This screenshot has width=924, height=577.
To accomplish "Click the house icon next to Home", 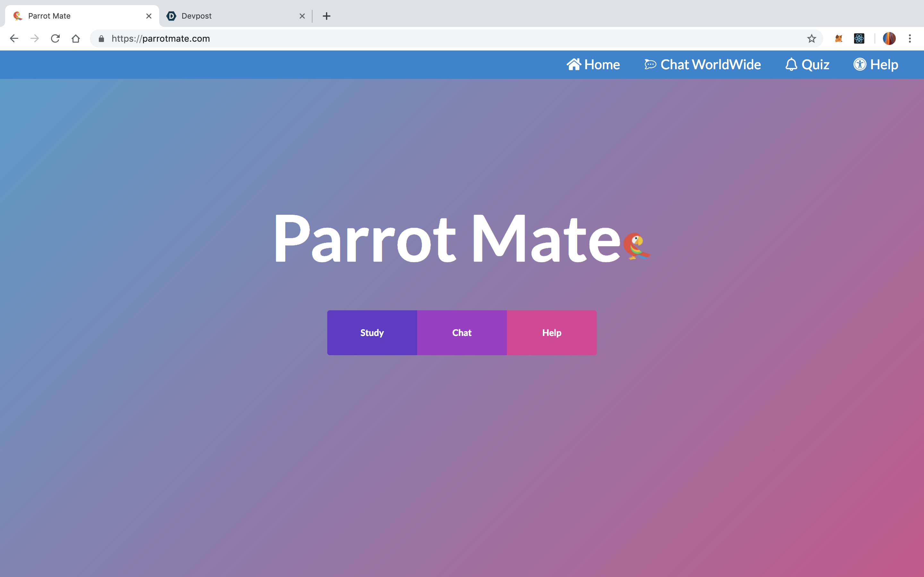I will pyautogui.click(x=574, y=64).
